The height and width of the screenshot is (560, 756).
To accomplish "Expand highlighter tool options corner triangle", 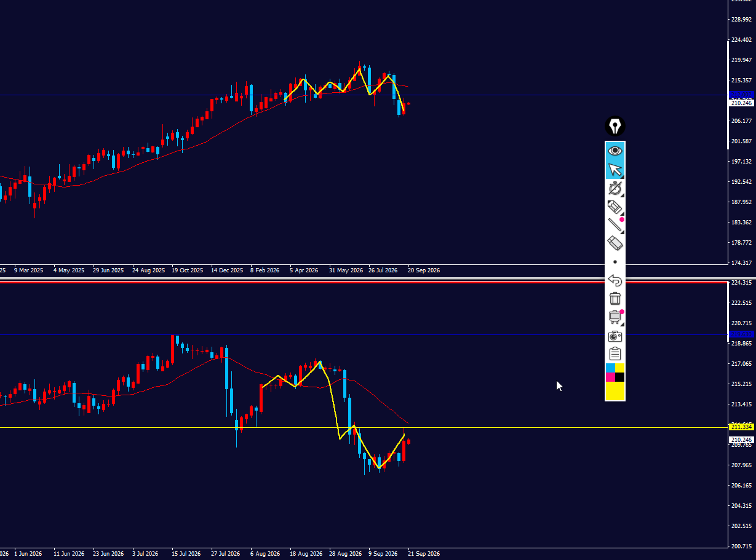I will [x=622, y=213].
